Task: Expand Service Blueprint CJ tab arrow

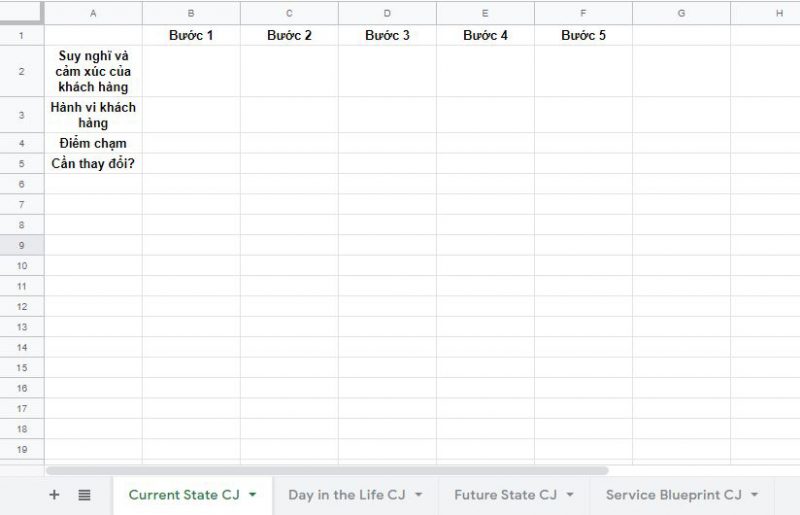Action: [x=755, y=495]
